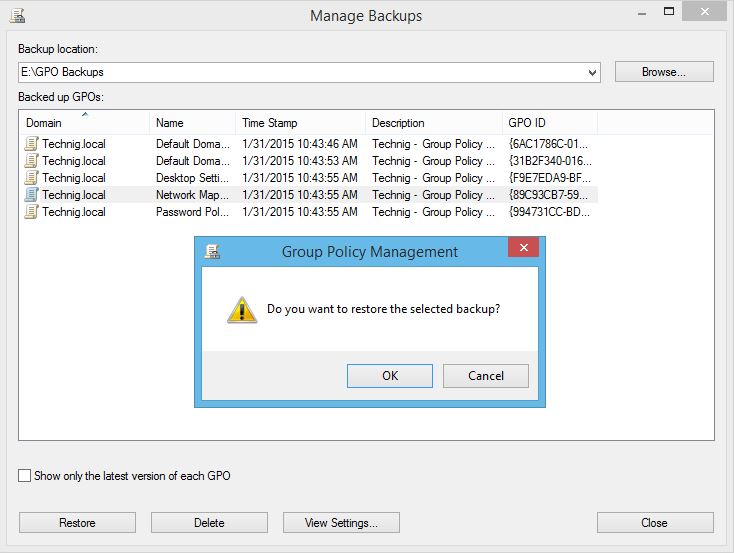
Task: Click the Restore button
Action: [77, 523]
